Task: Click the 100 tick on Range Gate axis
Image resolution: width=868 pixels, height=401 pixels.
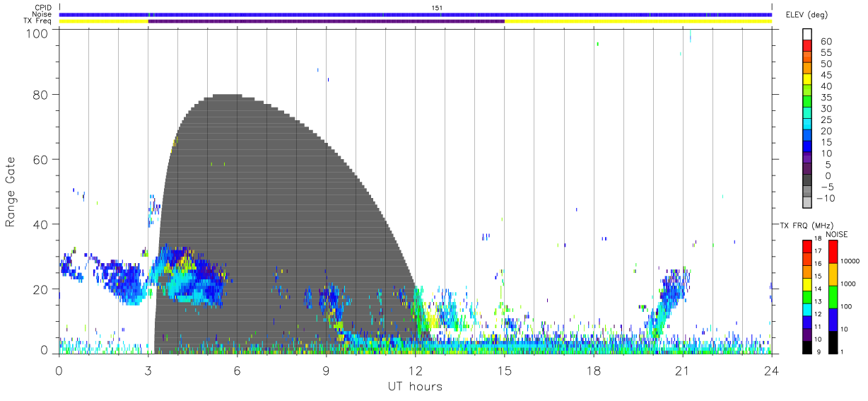Action: tap(37, 33)
